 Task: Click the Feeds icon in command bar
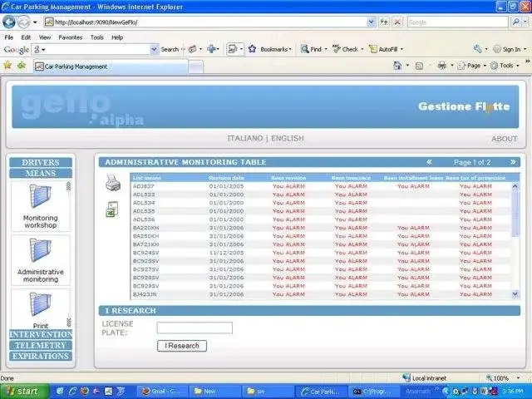(x=419, y=66)
